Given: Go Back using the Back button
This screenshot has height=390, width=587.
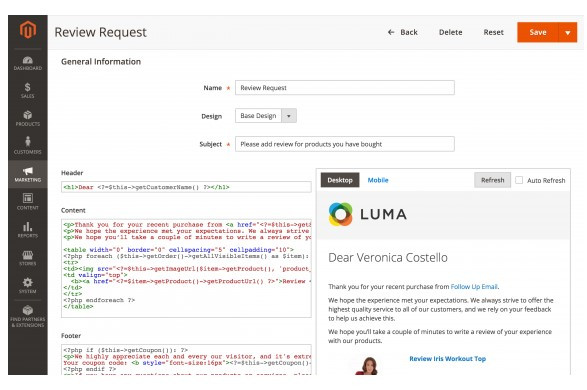Looking at the screenshot, I should point(402,32).
